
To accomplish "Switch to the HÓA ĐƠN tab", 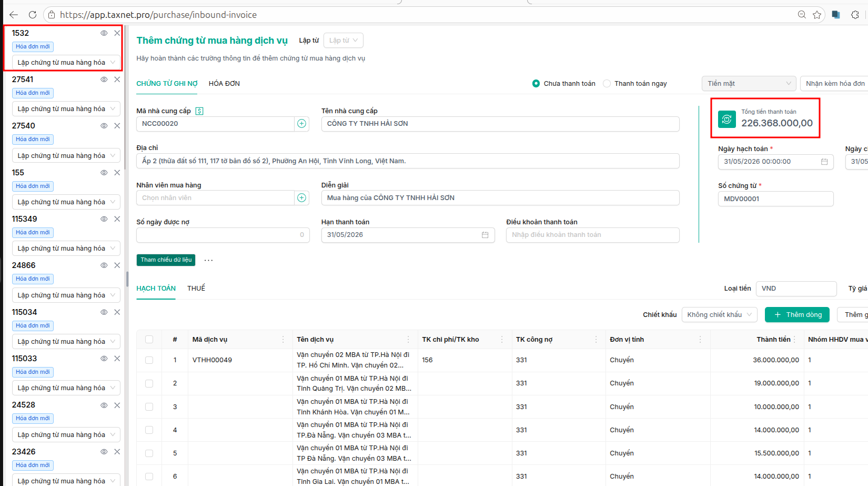I will pyautogui.click(x=224, y=84).
